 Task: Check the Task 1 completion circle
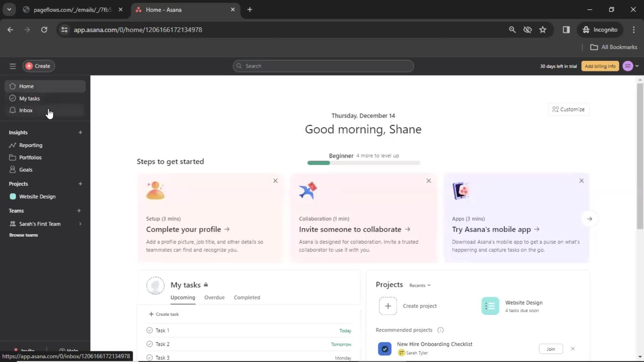pyautogui.click(x=150, y=330)
